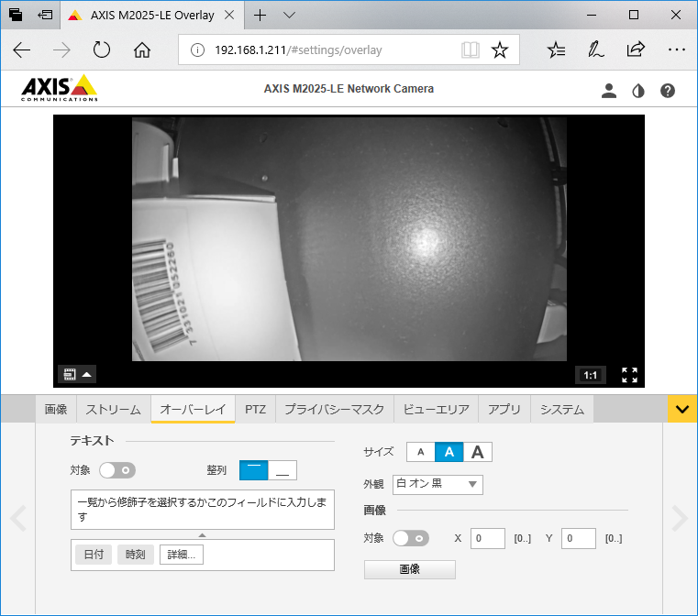Open tabs you've set aside icon
The image size is (698, 616).
click(x=16, y=15)
